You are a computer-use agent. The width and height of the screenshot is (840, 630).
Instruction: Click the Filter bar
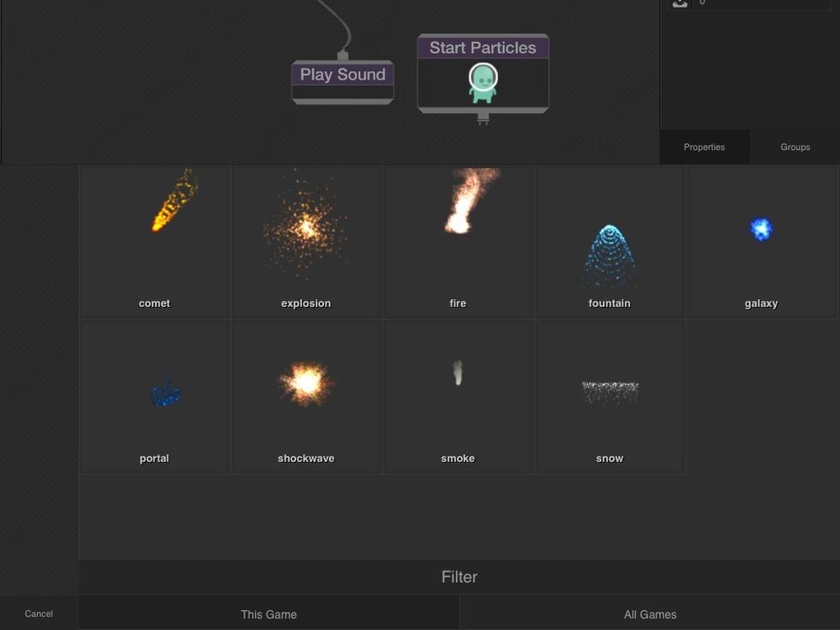click(459, 577)
